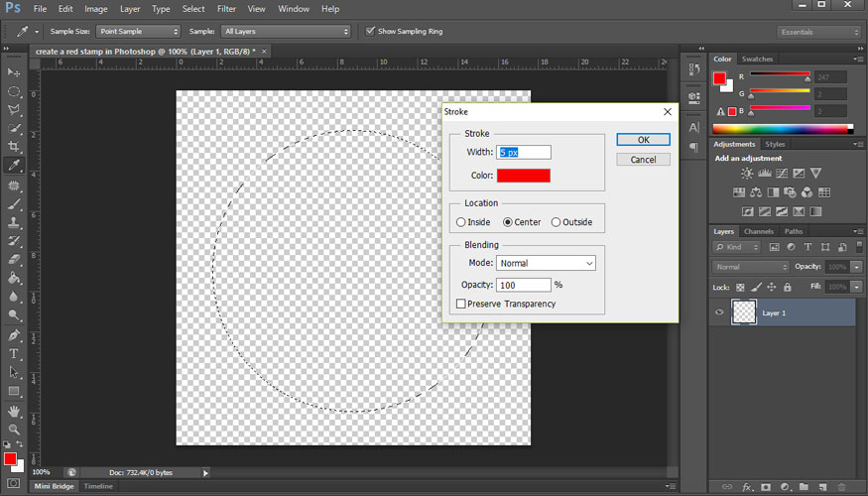Click the red stroke Color swatch
The height and width of the screenshot is (496, 868).
(x=523, y=176)
